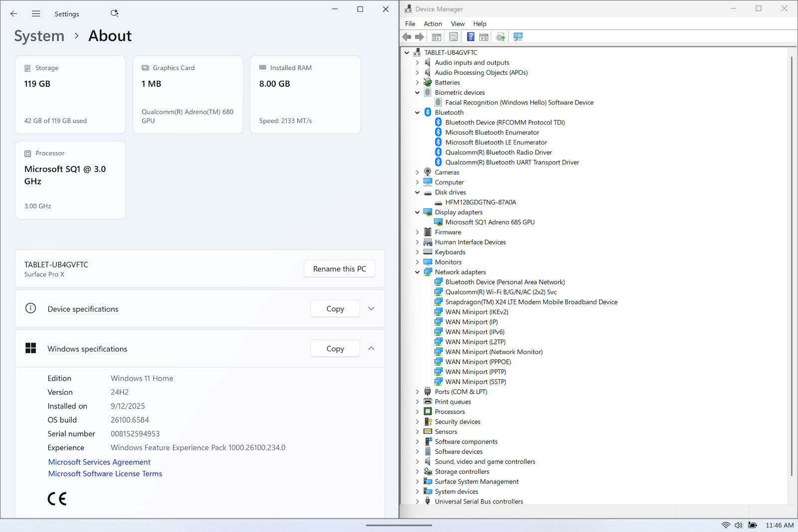
Task: Click the Disk drives category icon
Action: [x=427, y=192]
